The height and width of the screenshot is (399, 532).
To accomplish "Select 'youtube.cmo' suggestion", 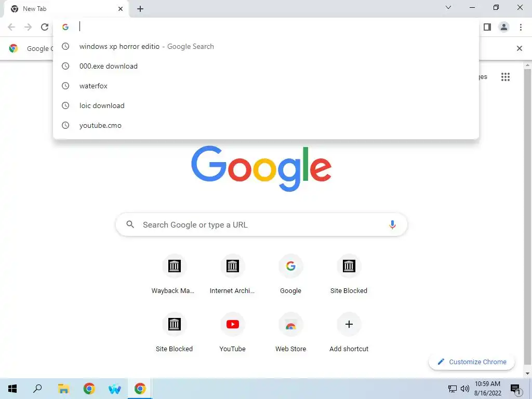I will (x=266, y=125).
